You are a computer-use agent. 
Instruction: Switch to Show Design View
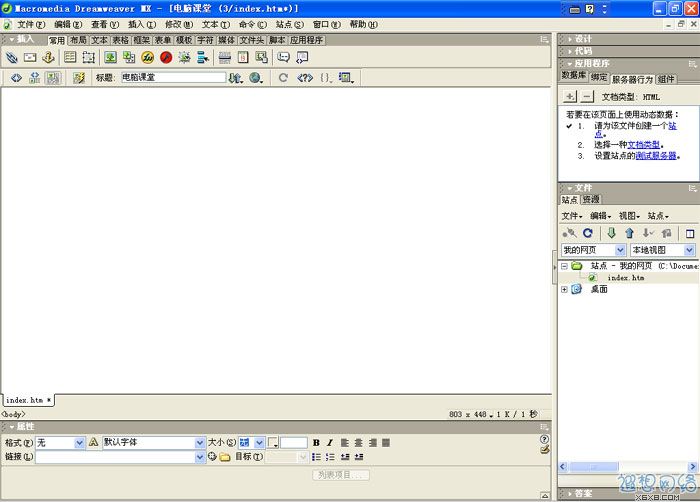tap(53, 78)
